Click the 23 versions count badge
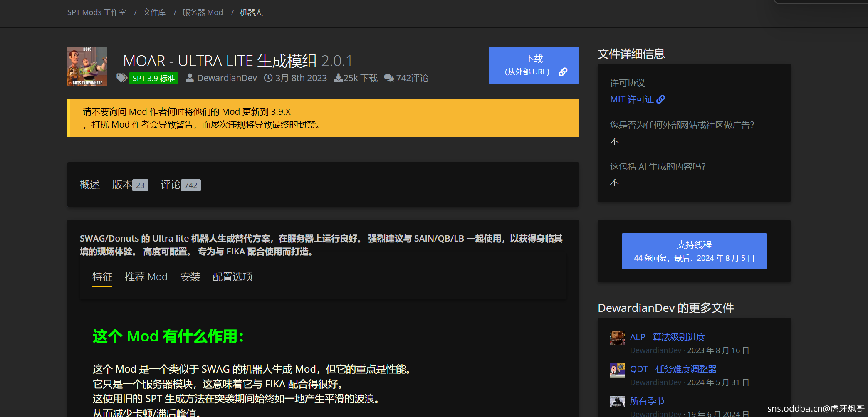The height and width of the screenshot is (417, 868). (140, 185)
